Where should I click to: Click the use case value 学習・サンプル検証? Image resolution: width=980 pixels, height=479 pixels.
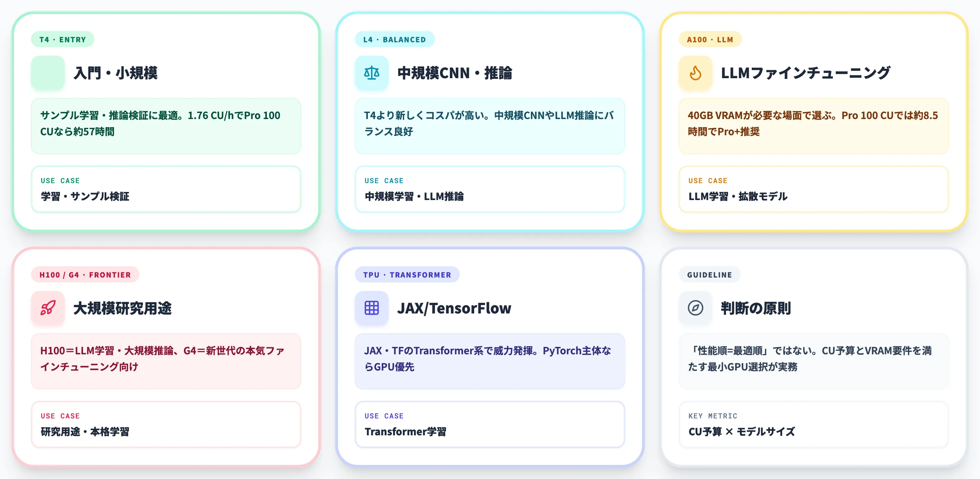click(85, 196)
